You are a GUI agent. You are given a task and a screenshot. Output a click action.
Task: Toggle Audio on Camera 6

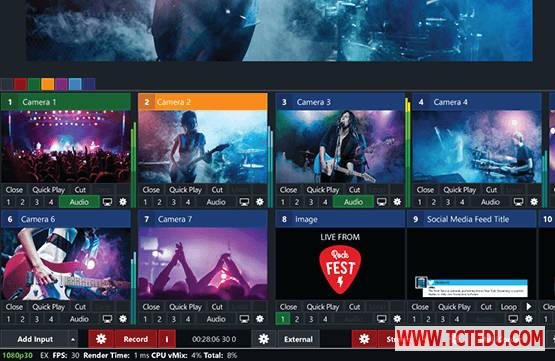(79, 319)
